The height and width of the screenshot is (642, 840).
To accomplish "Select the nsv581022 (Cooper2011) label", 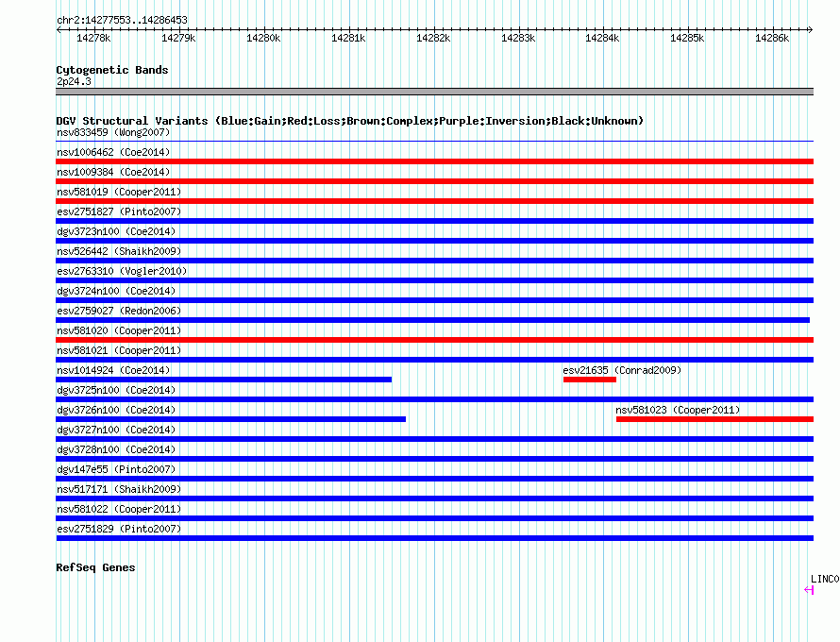I will (x=119, y=509).
